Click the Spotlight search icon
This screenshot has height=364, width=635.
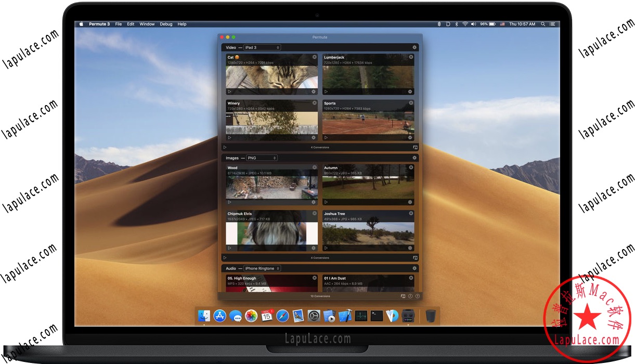pos(542,24)
